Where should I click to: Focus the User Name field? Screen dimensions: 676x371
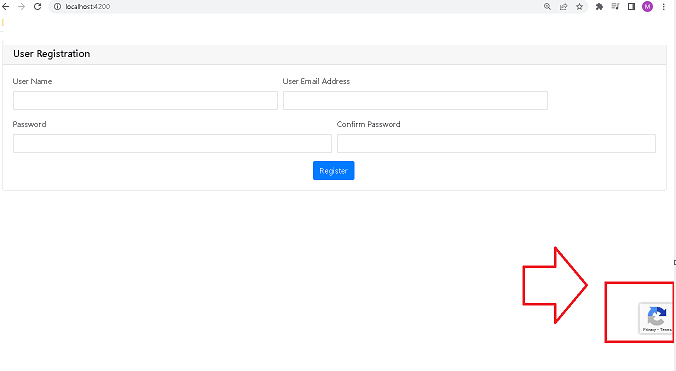coord(145,100)
